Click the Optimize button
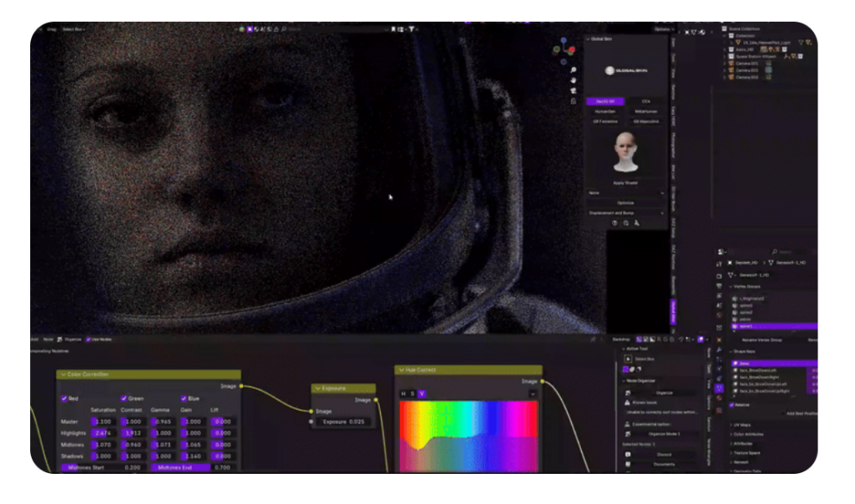855x504 pixels. [x=625, y=202]
